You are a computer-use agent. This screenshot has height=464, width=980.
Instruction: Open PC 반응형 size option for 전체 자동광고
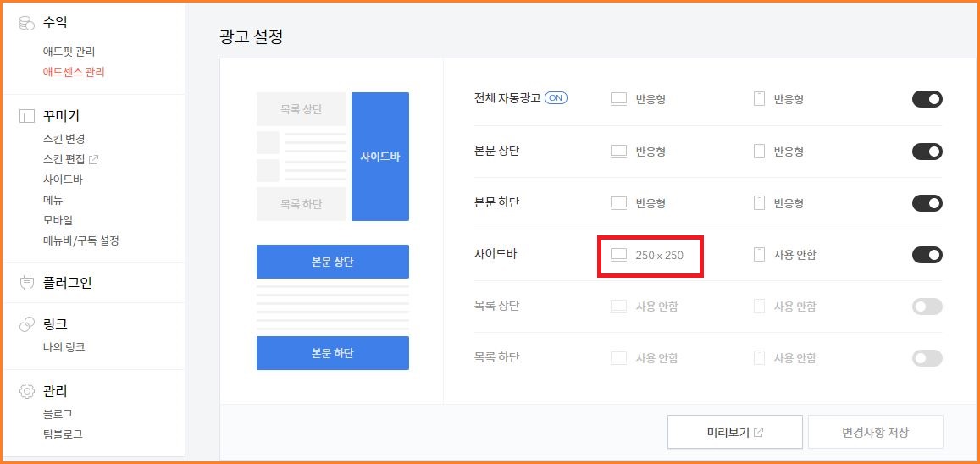coord(651,99)
